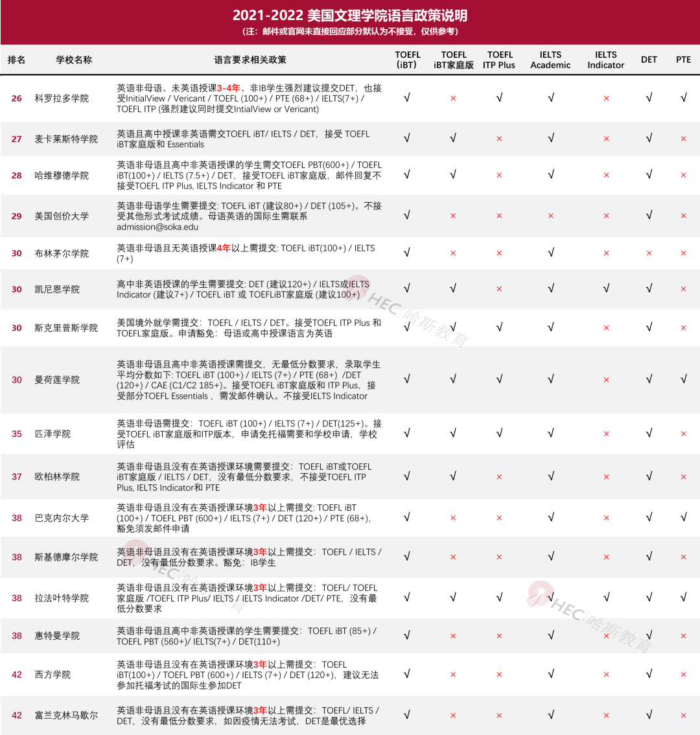Click the DET checkmark for 斯基德摩尔学院
The width and height of the screenshot is (700, 735).
[649, 556]
